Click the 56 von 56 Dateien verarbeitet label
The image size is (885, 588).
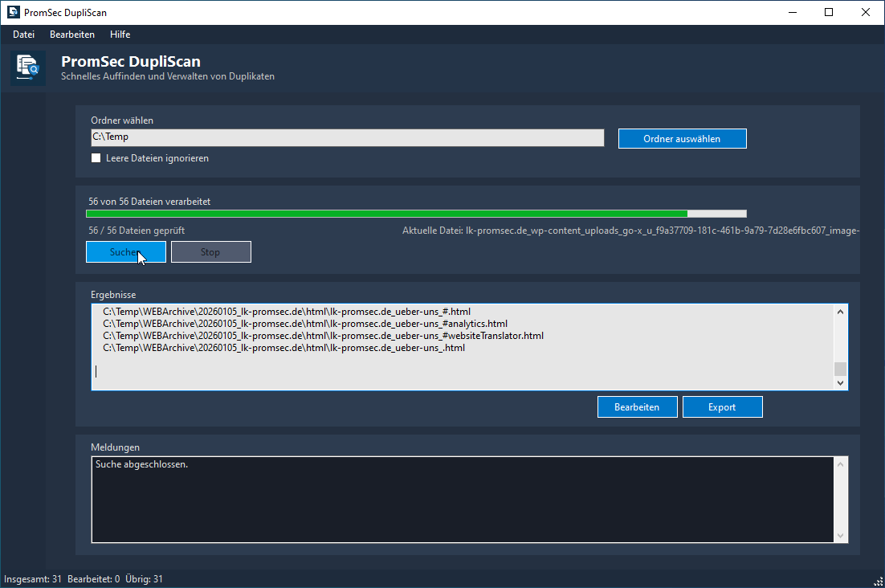coord(149,202)
